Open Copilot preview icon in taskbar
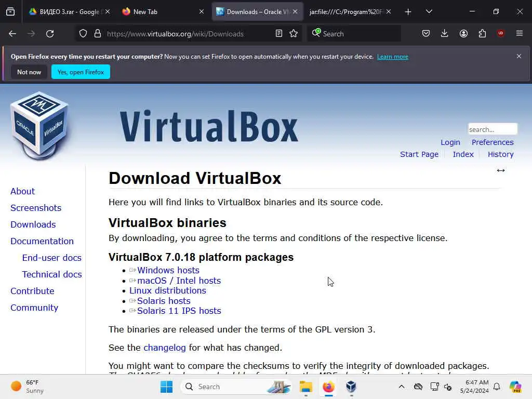Viewport: 532px width, 399px height. pos(515,387)
